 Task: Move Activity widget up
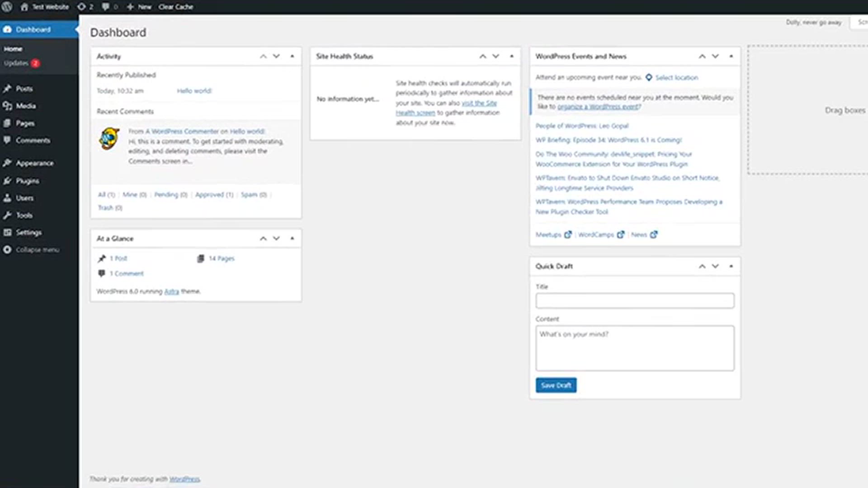[263, 56]
